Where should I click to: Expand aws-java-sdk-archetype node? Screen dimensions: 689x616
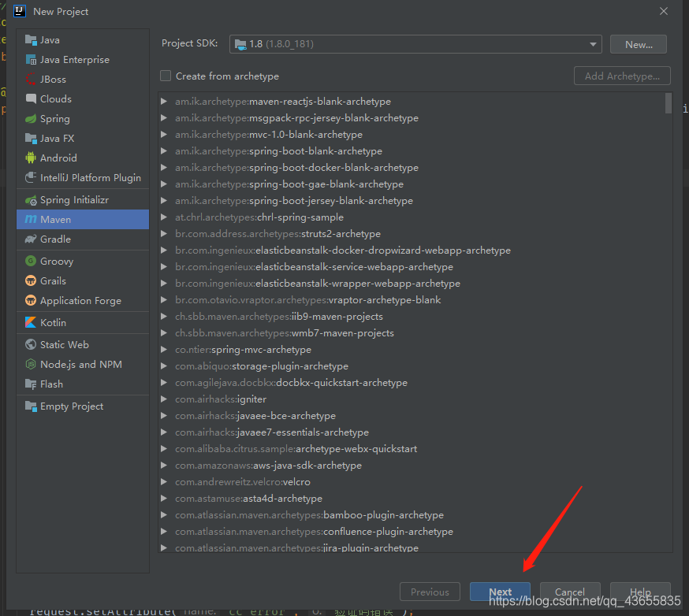coord(164,466)
